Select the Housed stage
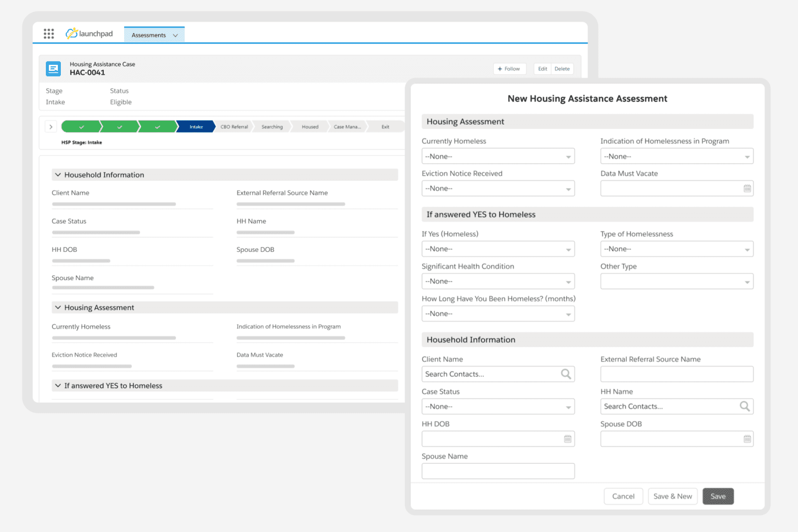798x532 pixels. click(x=310, y=127)
